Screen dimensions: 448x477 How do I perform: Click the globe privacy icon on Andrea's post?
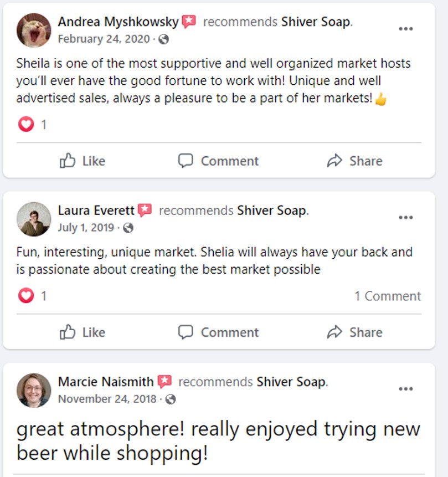click(x=163, y=39)
